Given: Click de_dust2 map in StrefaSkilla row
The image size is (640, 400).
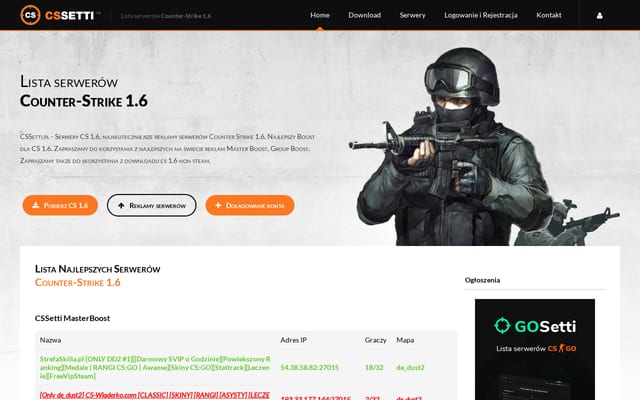Looking at the screenshot, I should tap(410, 367).
